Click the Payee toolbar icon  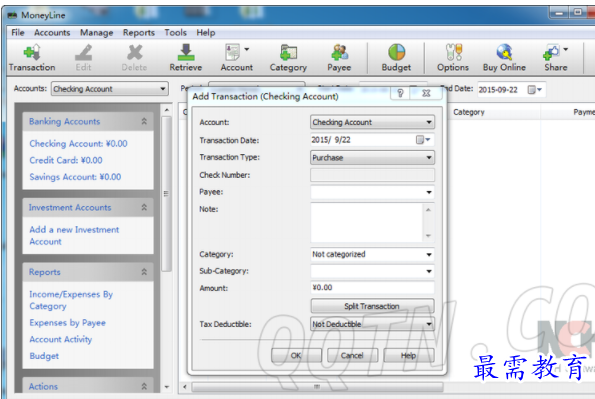[x=339, y=53]
